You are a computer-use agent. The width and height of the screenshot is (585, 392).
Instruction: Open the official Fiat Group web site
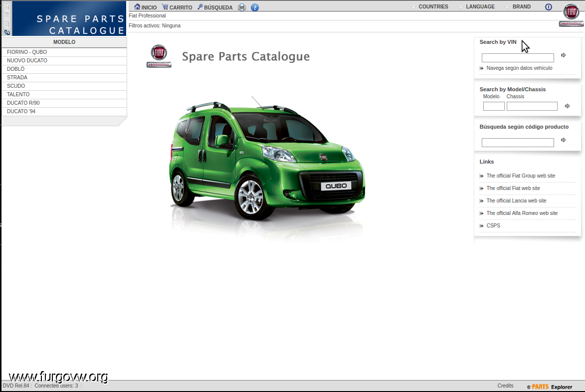(x=521, y=176)
